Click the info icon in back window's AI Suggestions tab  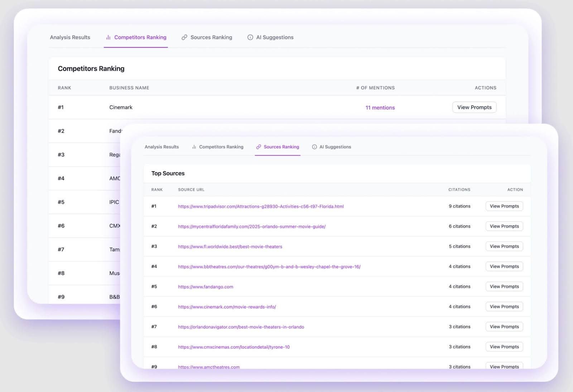pos(250,37)
